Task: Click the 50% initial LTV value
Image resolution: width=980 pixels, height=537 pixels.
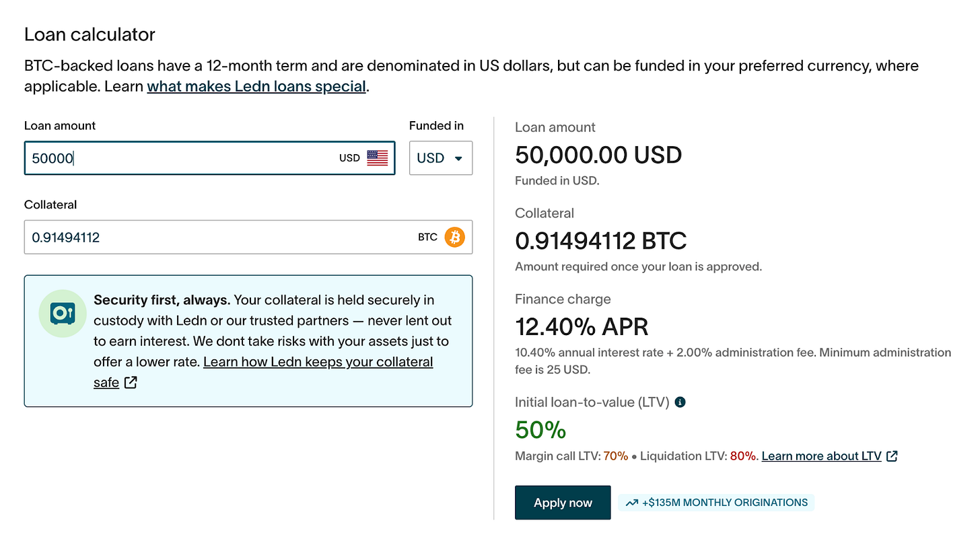Action: (x=540, y=429)
